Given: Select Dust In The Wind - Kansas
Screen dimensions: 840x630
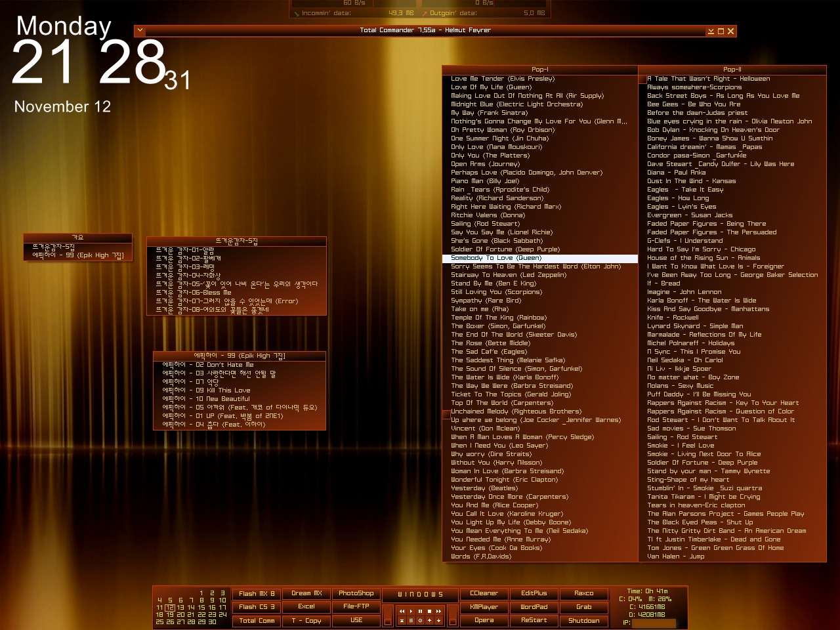Looking at the screenshot, I should coord(732,181).
